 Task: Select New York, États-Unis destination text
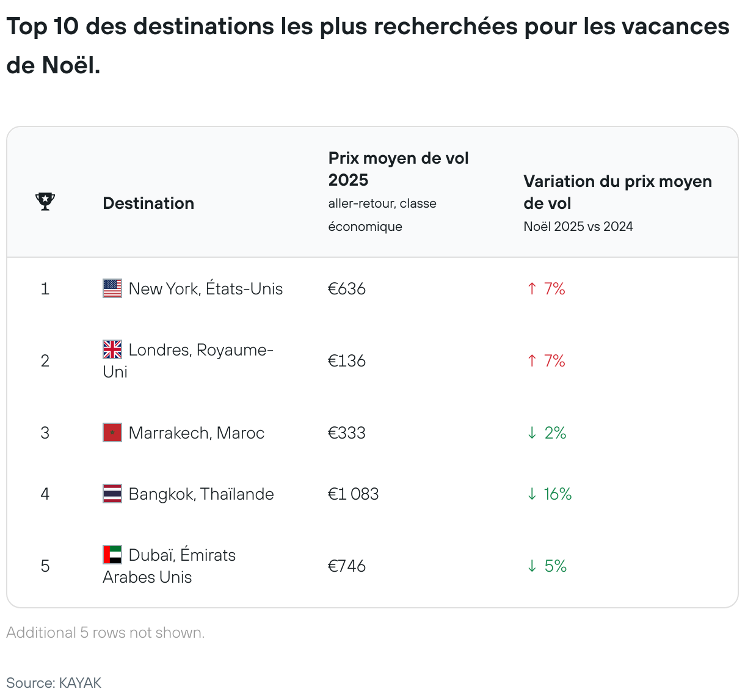tap(206, 288)
